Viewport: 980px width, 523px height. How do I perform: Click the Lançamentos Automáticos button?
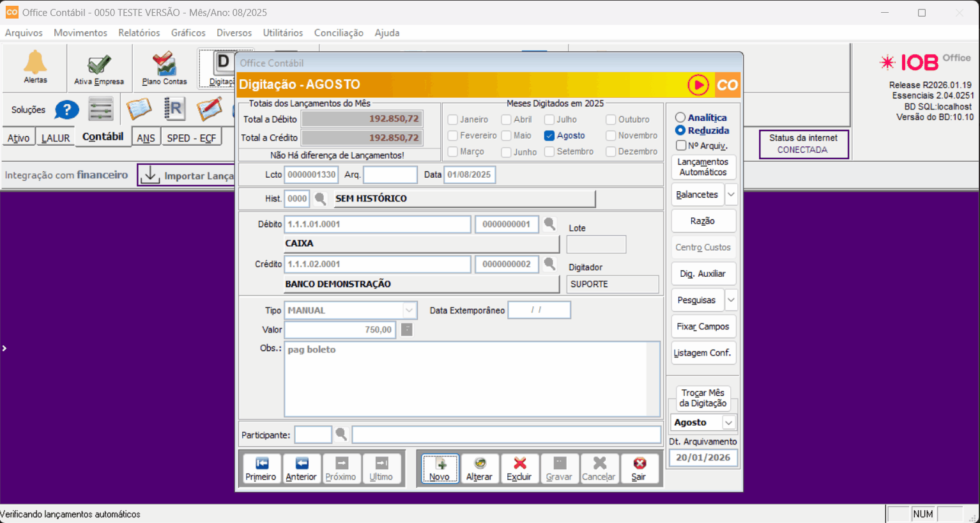pos(703,167)
